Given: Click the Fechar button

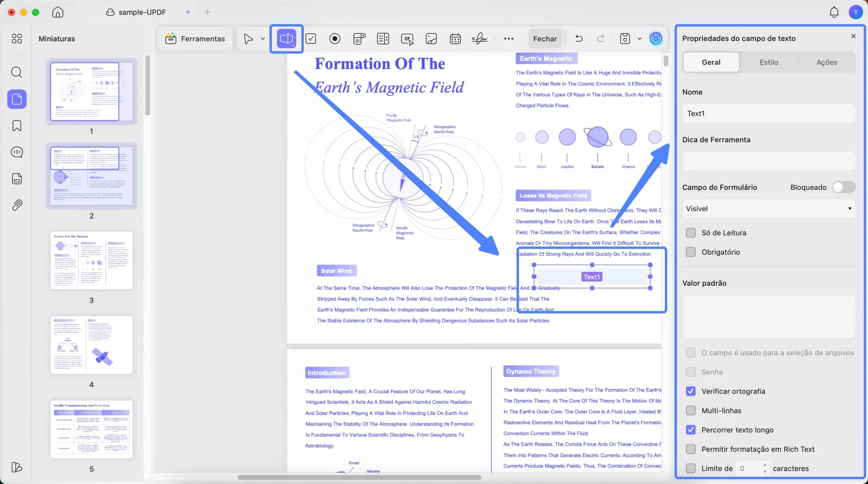Looking at the screenshot, I should [545, 39].
